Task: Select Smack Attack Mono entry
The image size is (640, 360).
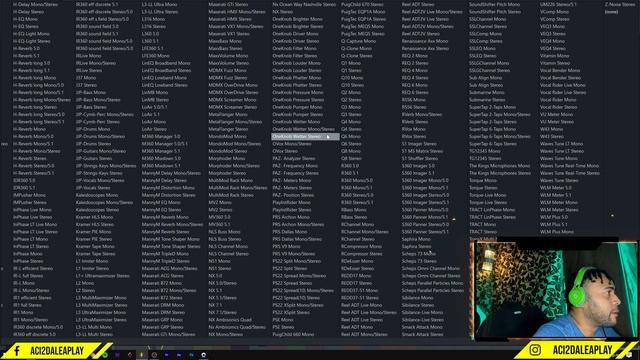Action: [422, 327]
